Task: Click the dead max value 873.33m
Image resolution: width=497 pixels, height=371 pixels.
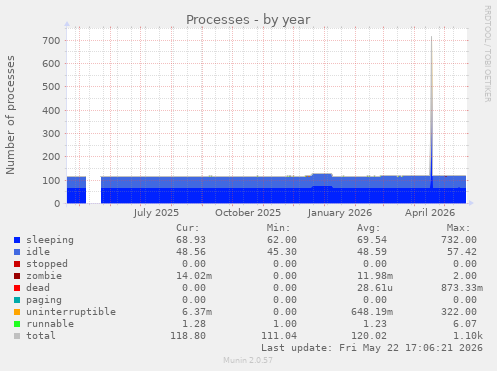Action: 462,288
